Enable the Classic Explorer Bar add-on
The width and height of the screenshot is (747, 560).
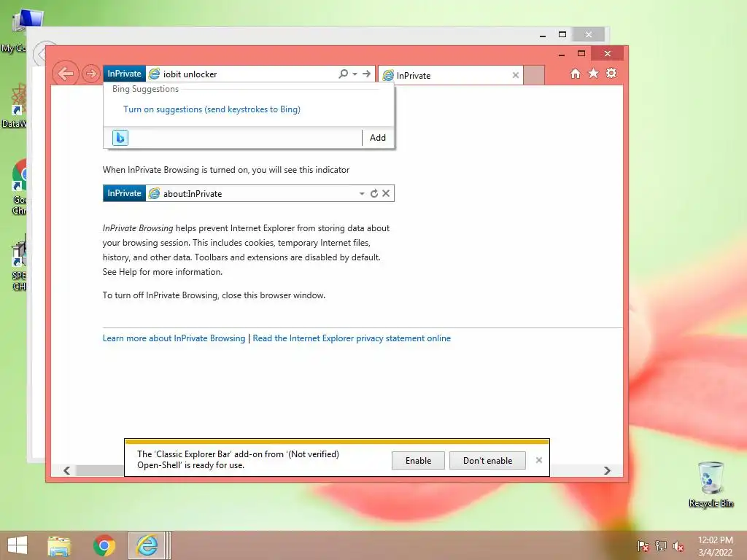pos(418,461)
